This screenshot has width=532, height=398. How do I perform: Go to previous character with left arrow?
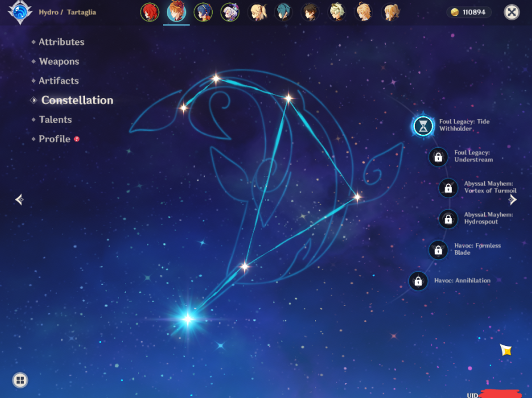click(x=19, y=199)
